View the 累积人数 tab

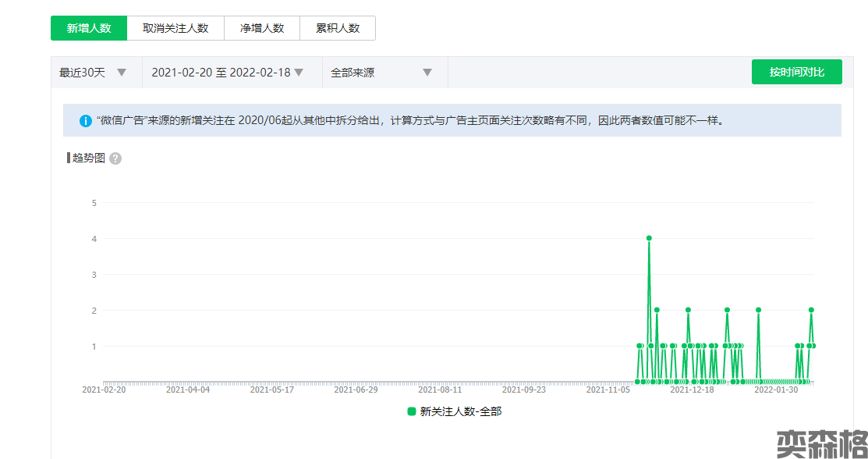pyautogui.click(x=338, y=28)
